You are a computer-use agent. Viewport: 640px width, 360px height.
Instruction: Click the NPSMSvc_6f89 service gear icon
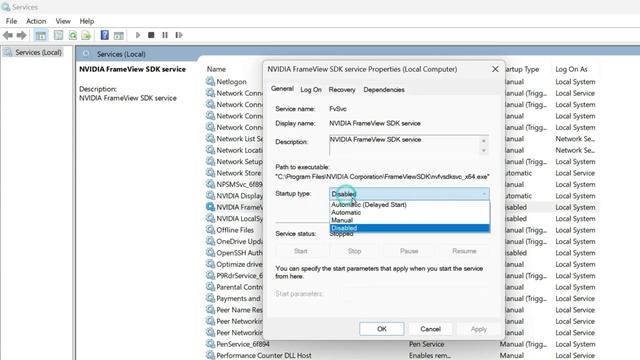pos(211,184)
